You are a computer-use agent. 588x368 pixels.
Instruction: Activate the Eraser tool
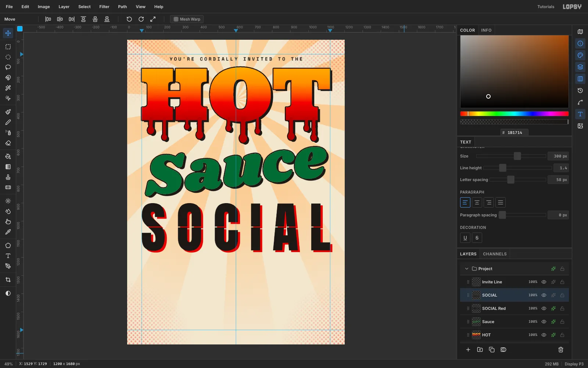(8, 143)
